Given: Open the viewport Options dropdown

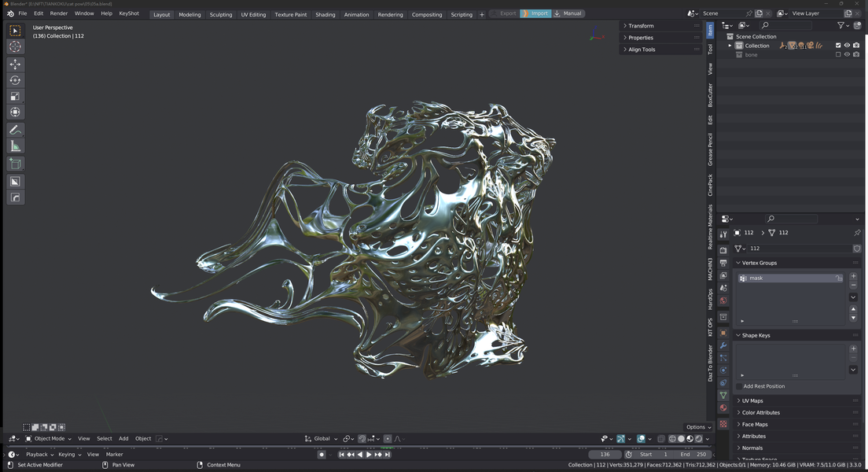Looking at the screenshot, I should (x=699, y=427).
